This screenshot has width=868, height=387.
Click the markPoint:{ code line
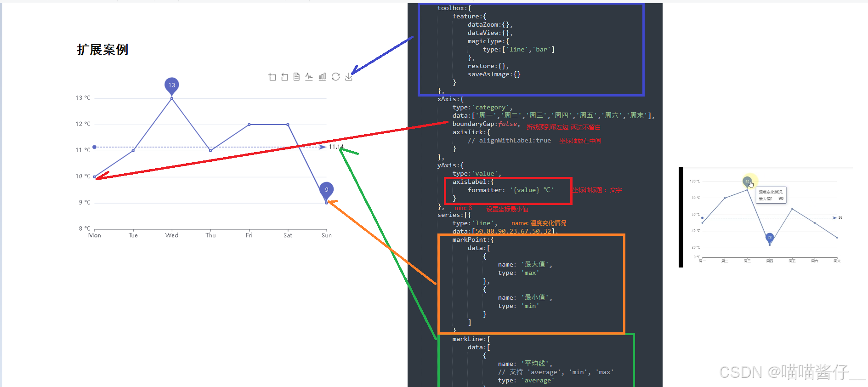(473, 240)
